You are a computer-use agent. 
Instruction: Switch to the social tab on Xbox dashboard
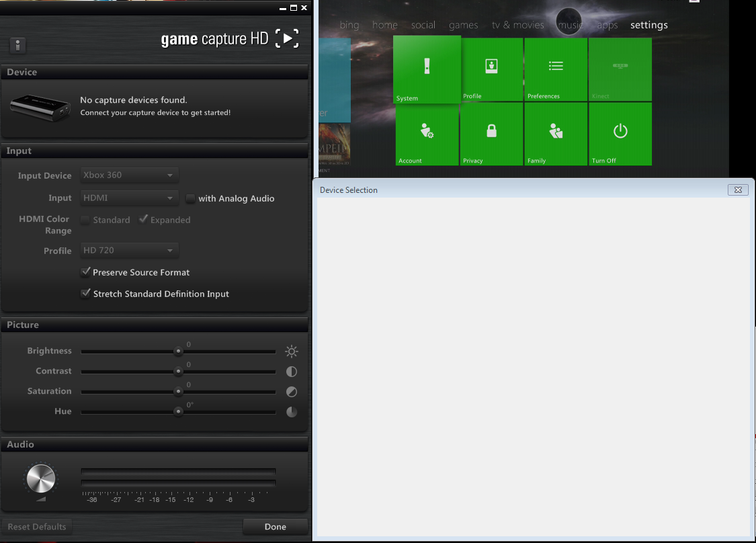point(423,25)
